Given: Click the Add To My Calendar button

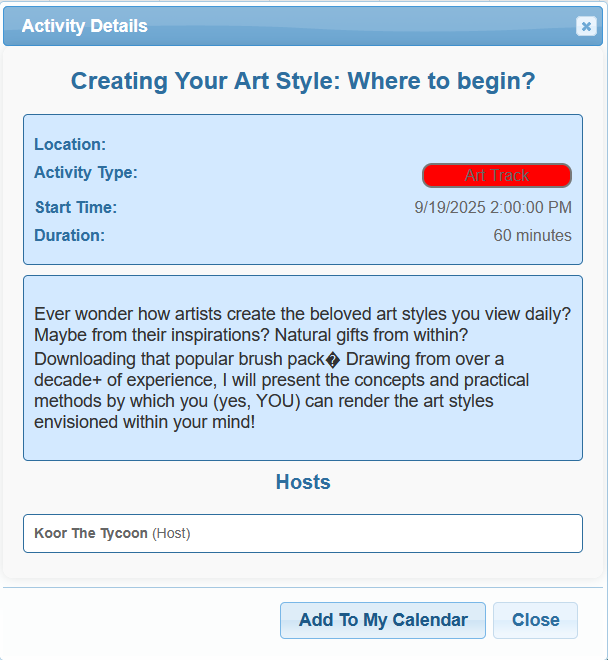Looking at the screenshot, I should coord(383,620).
